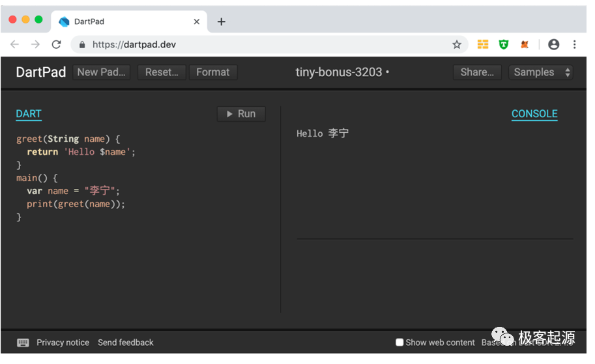Click the Format button
The image size is (595, 364).
click(x=213, y=72)
